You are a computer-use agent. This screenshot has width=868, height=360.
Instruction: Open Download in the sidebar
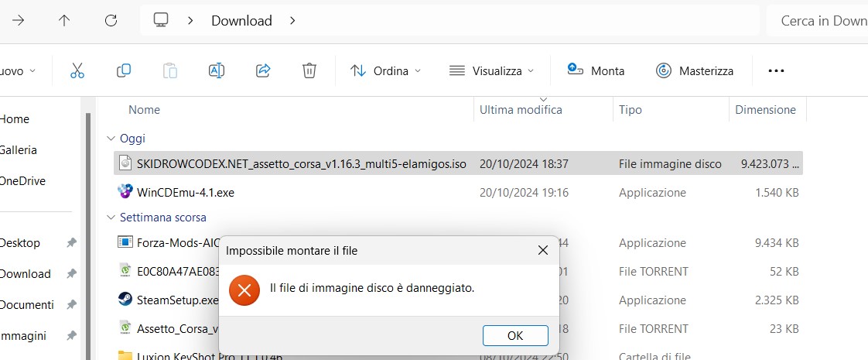[x=25, y=273]
